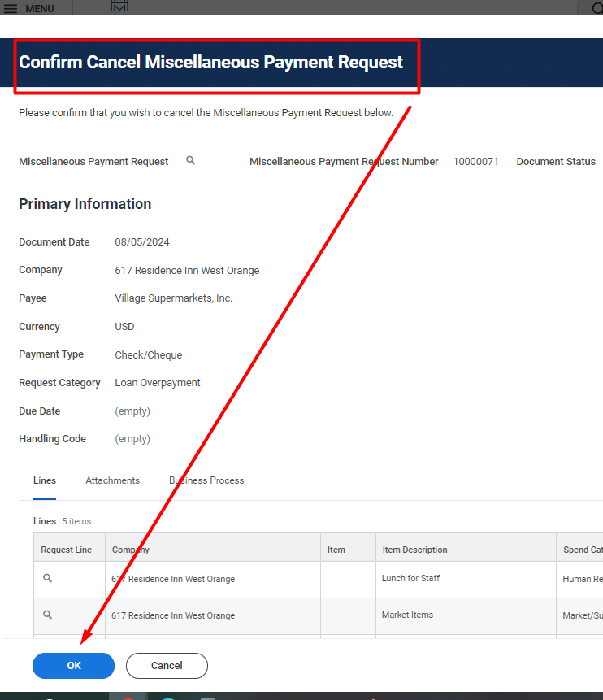Click the Currency value USD

[124, 327]
